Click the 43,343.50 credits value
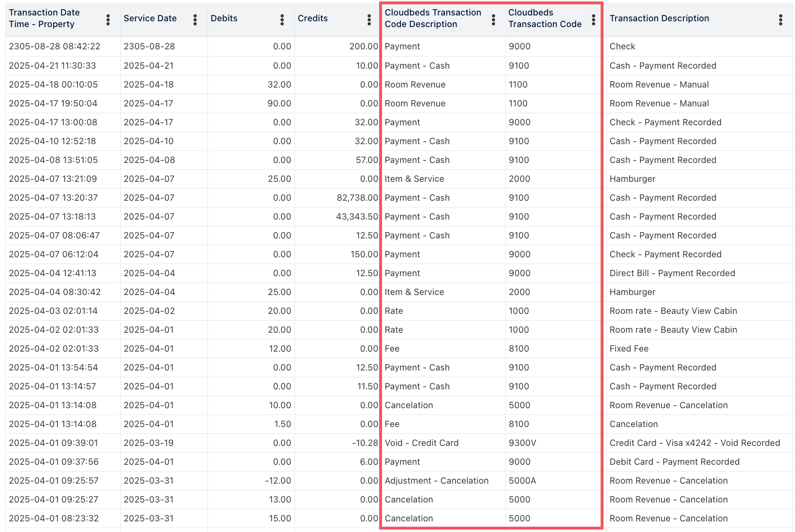Screen dimensions: 795x532 (x=357, y=217)
